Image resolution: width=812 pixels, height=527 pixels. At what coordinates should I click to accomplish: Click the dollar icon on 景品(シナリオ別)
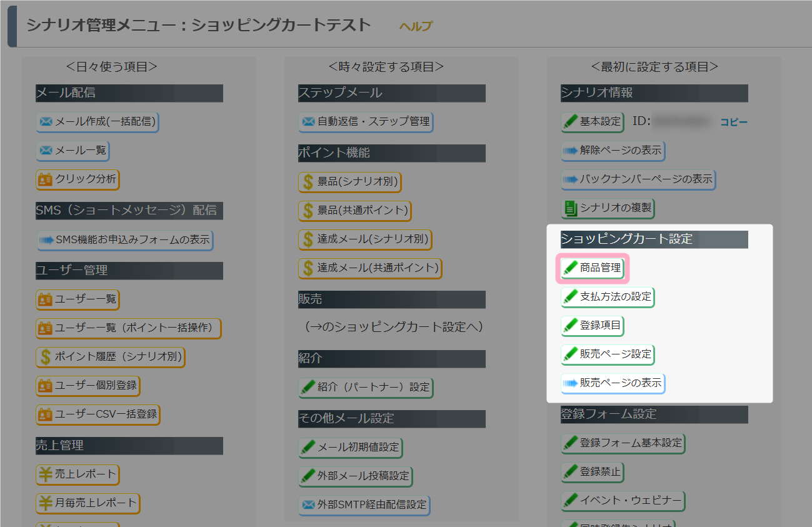(x=308, y=182)
